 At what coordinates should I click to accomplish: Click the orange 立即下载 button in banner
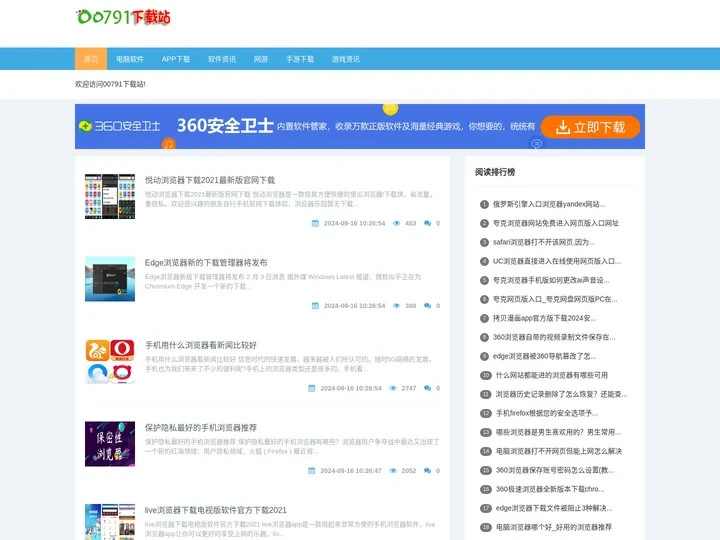[x=590, y=127]
